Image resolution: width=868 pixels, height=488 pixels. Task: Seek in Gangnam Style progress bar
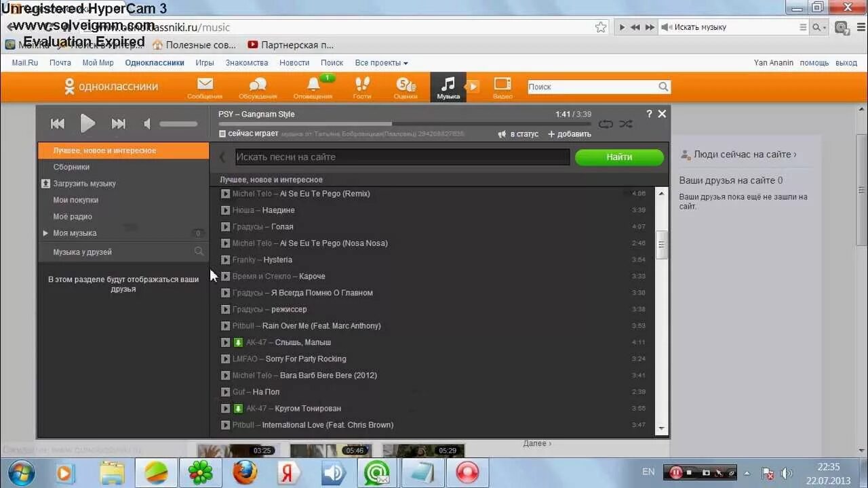(x=404, y=124)
